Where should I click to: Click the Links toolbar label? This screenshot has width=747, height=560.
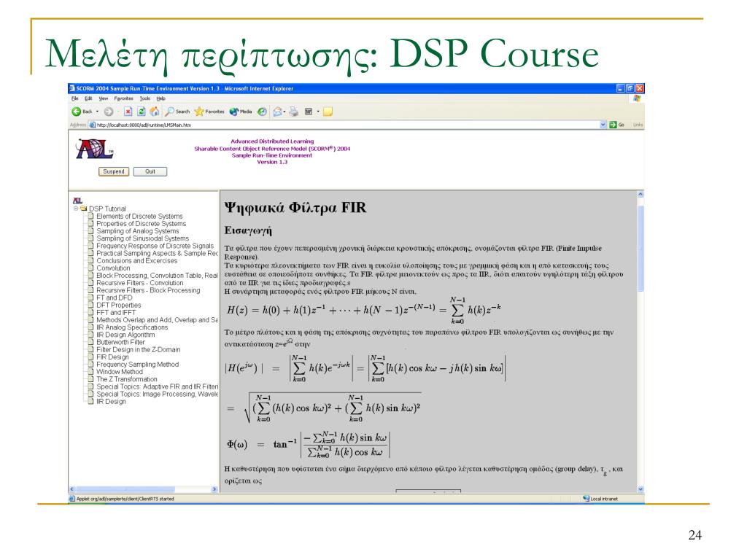click(638, 125)
